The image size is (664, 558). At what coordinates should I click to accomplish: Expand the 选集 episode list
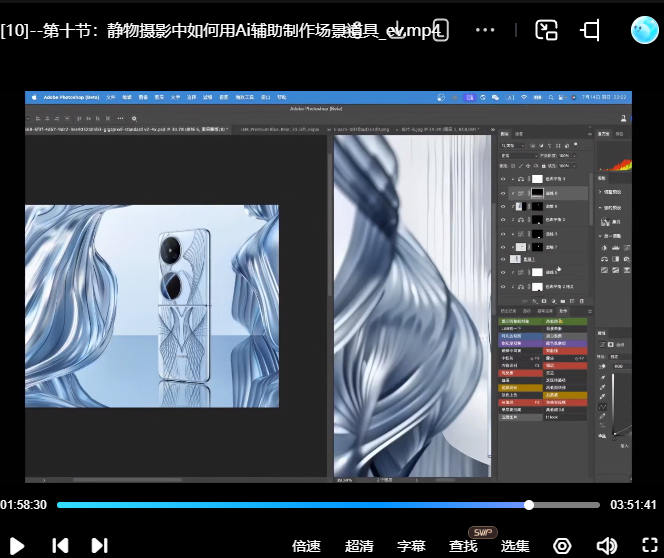coord(515,546)
